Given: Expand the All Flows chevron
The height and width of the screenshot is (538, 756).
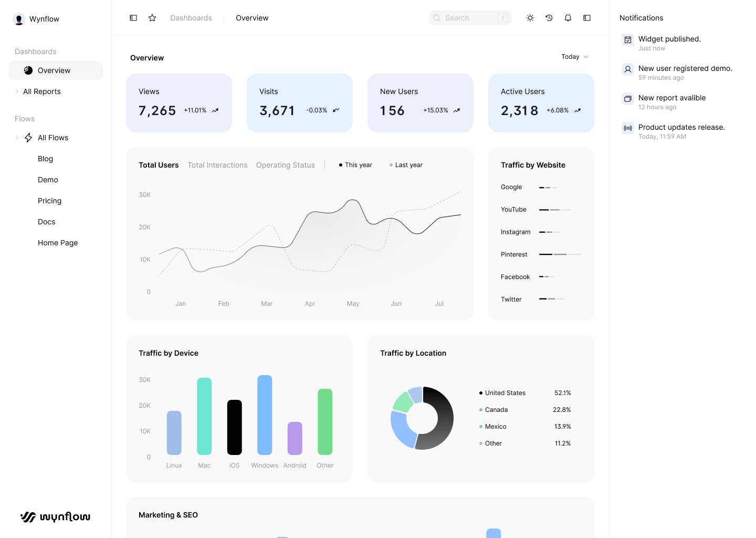Looking at the screenshot, I should (17, 138).
